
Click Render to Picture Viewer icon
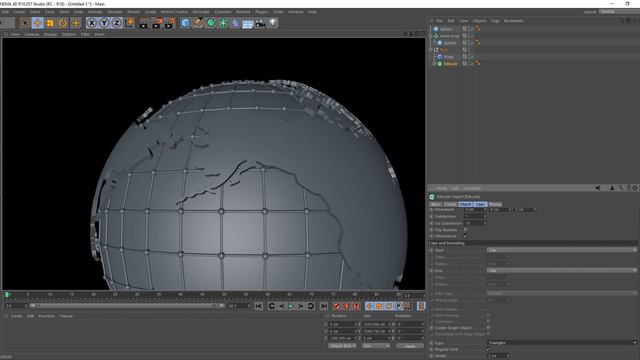pyautogui.click(x=157, y=23)
